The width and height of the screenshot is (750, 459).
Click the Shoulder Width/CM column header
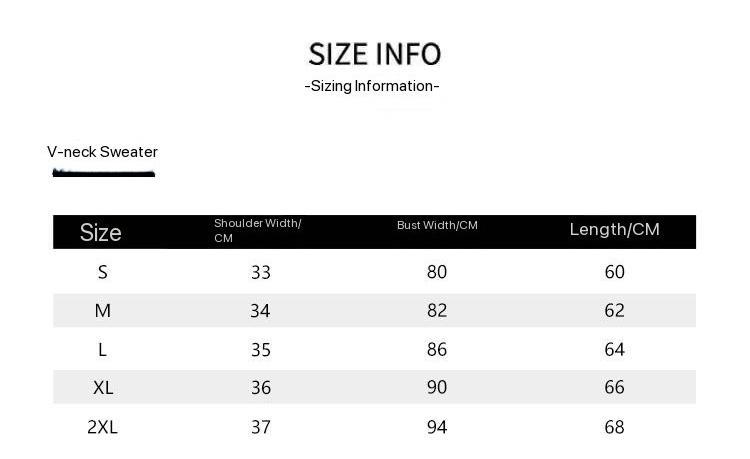[x=257, y=231]
